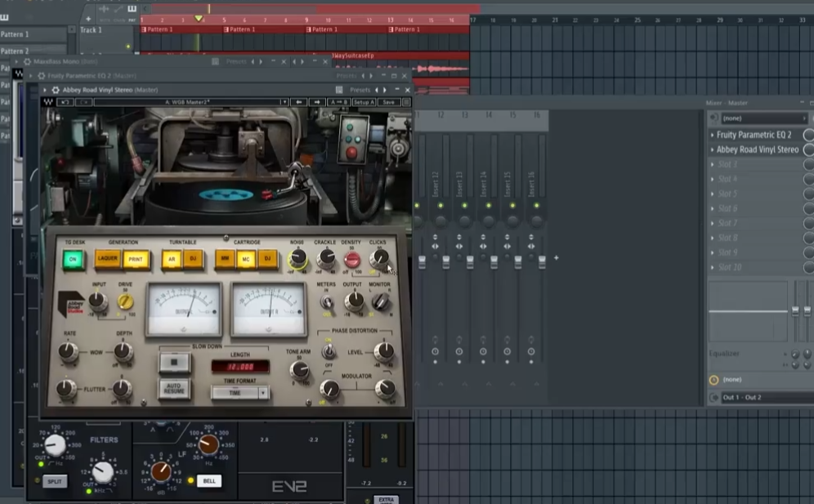Copy setup A to B

click(x=339, y=102)
